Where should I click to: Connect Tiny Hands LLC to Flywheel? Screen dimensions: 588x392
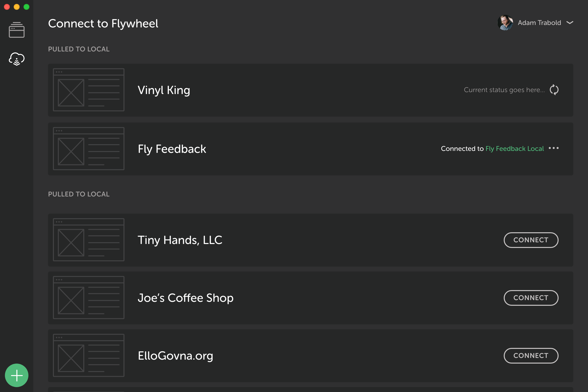pos(531,240)
